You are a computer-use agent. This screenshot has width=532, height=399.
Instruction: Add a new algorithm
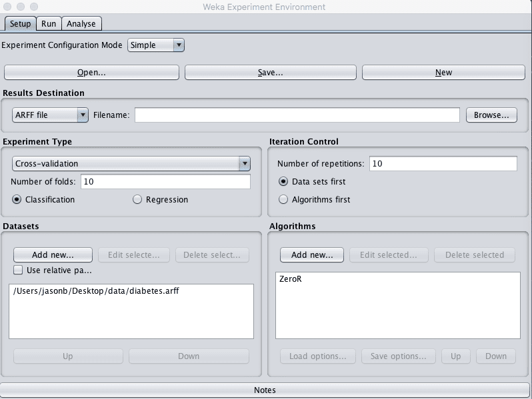click(x=312, y=255)
